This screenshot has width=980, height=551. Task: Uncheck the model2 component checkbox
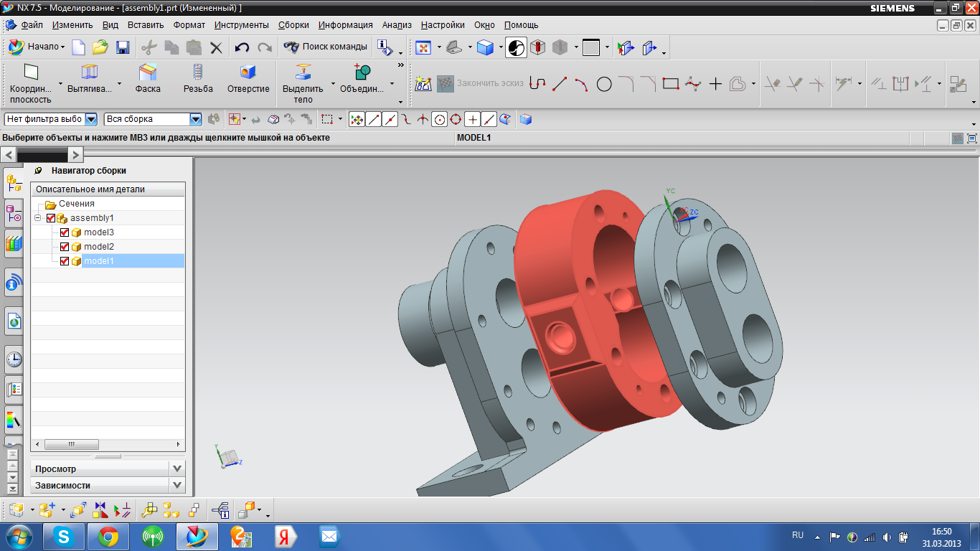pyautogui.click(x=63, y=246)
